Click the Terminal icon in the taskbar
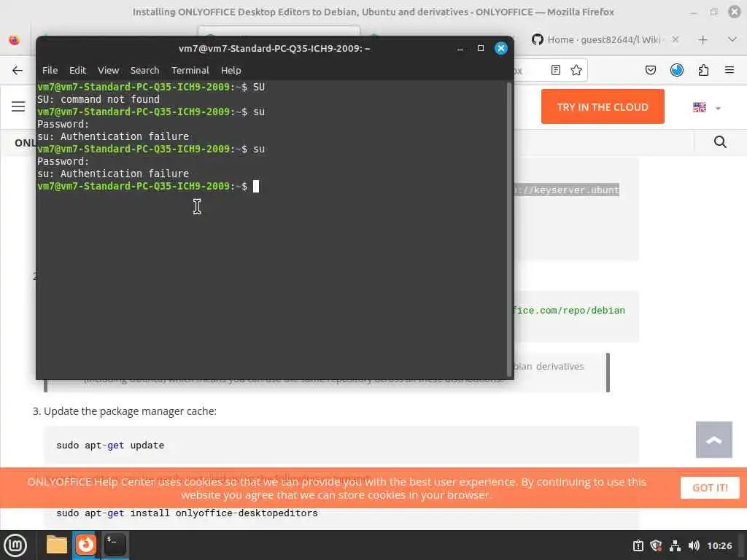Image resolution: width=747 pixels, height=560 pixels. pyautogui.click(x=115, y=545)
